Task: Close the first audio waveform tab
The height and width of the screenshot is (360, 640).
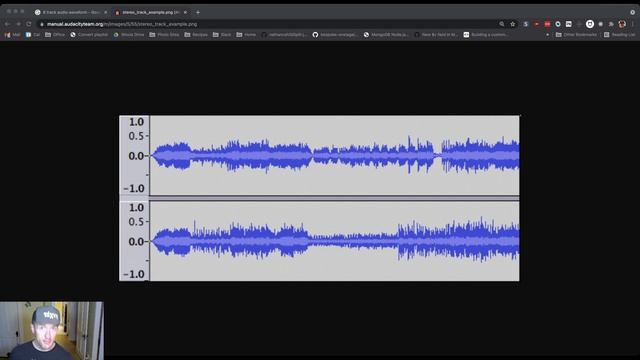Action: click(106, 12)
